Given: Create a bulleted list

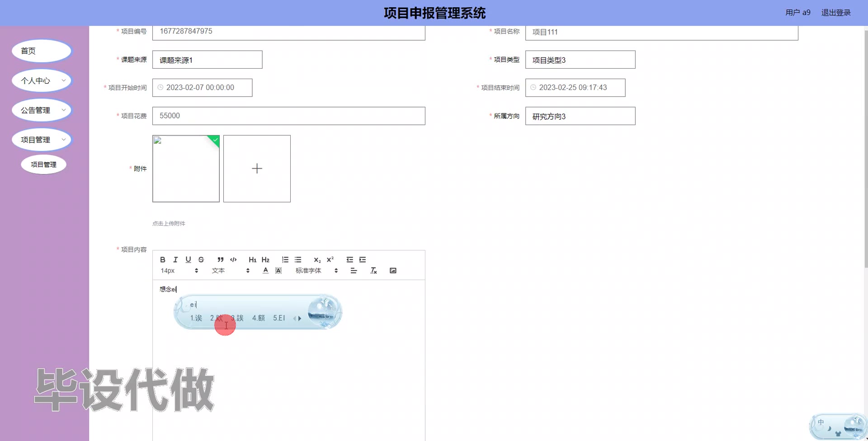Looking at the screenshot, I should tap(298, 260).
